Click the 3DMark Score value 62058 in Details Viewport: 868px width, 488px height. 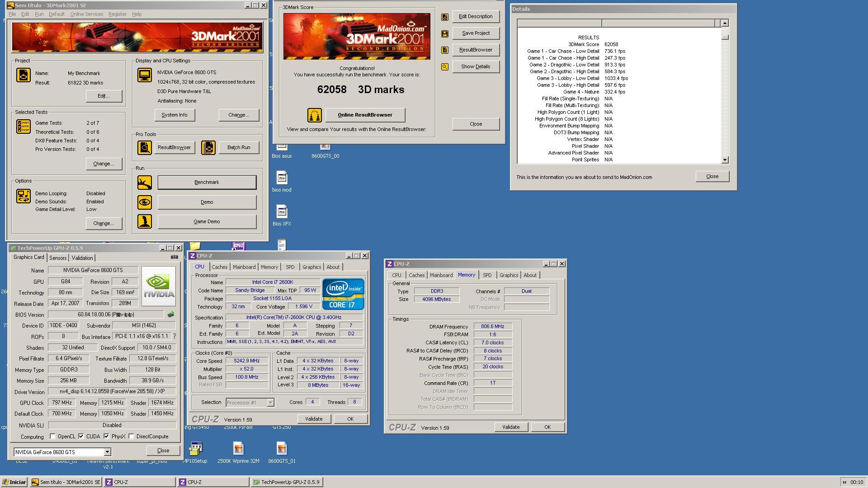coord(611,44)
